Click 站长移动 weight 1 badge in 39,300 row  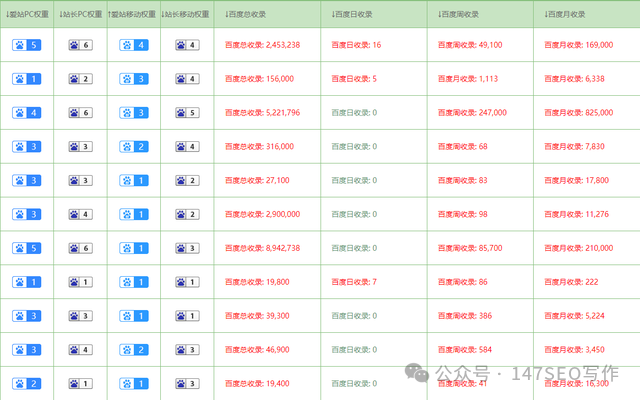coord(187,316)
